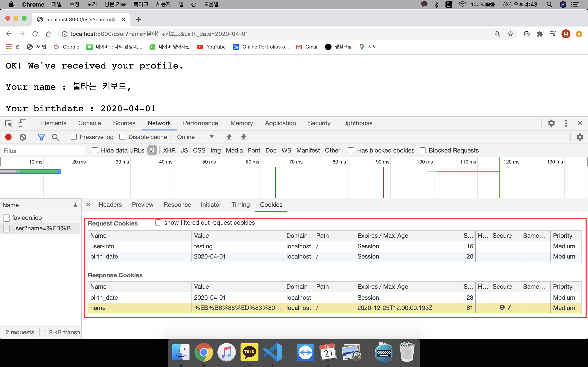The height and width of the screenshot is (367, 588).
Task: Activate the inspect element picker icon
Action: 9,123
